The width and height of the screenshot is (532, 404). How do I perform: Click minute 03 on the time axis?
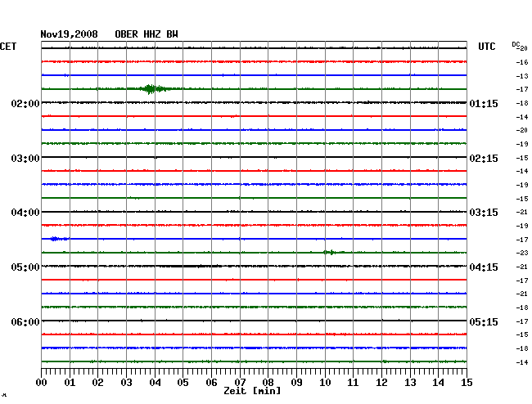(x=126, y=383)
